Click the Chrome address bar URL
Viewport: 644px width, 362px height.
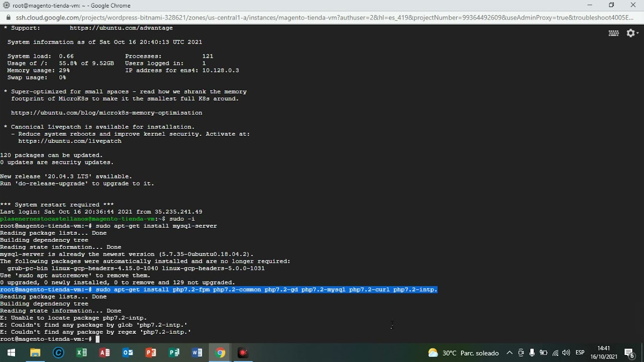pos(325,17)
